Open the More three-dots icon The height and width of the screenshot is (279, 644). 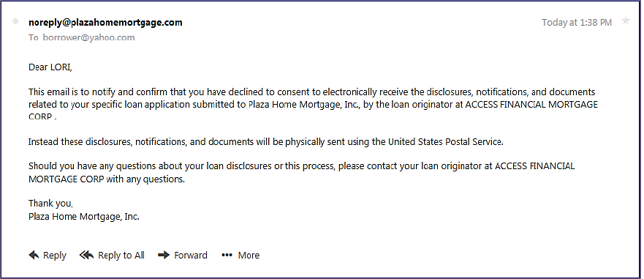(227, 255)
